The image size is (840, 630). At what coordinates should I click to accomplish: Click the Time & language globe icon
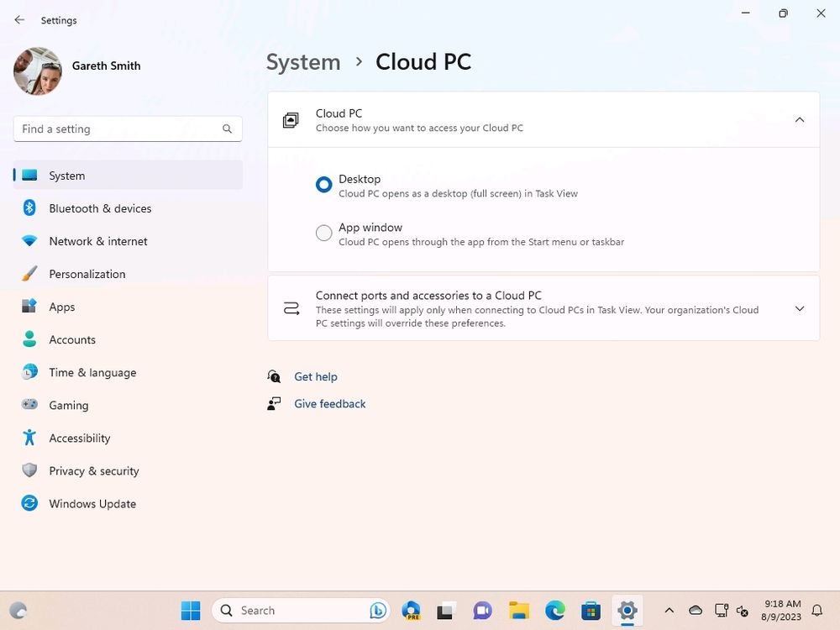29,372
